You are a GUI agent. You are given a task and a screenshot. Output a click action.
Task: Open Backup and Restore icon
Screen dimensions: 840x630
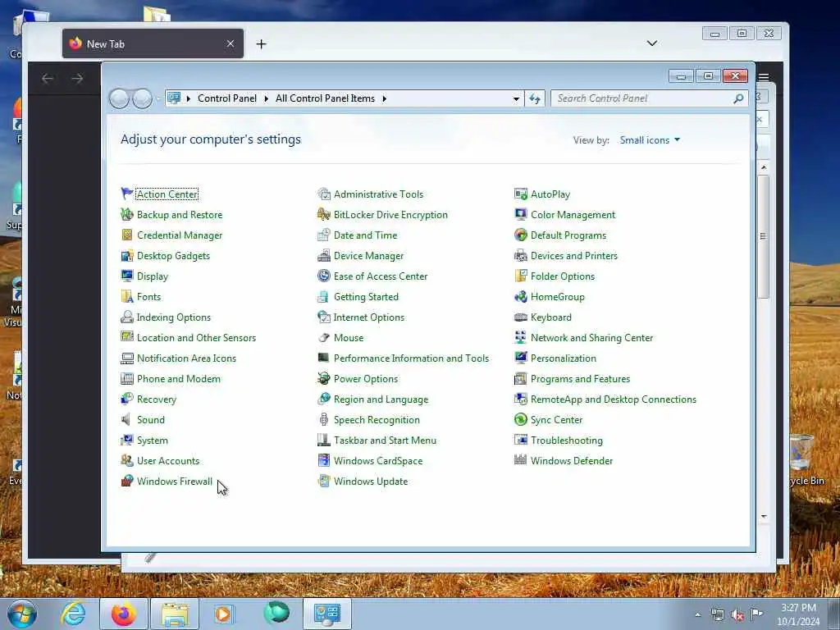tap(127, 215)
